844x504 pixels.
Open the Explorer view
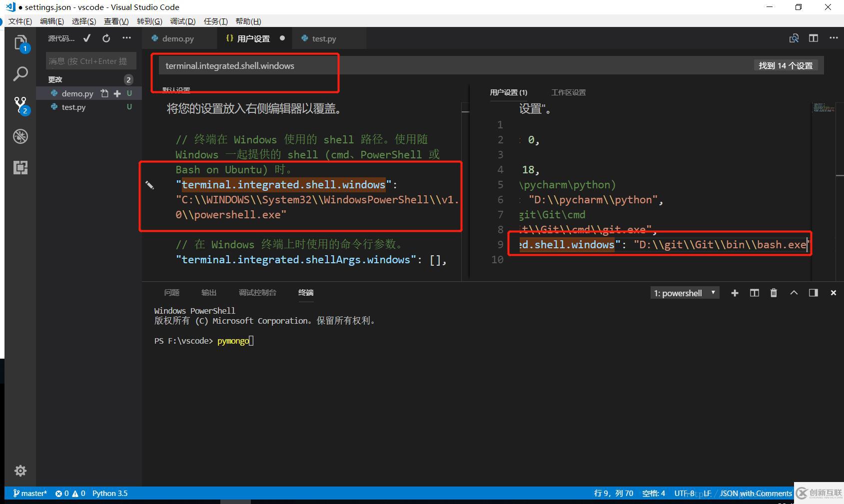[20, 42]
